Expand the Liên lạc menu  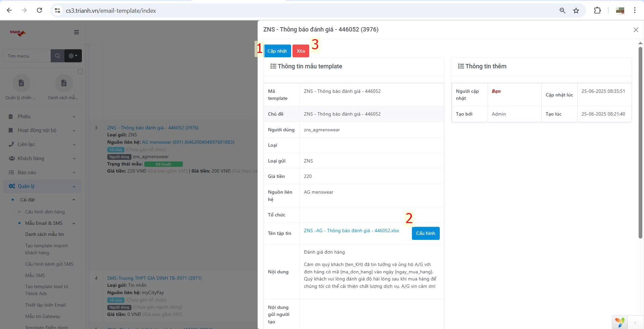point(42,144)
